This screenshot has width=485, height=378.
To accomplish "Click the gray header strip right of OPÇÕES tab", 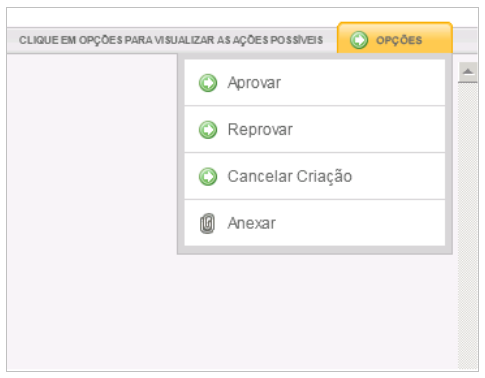I will [465, 40].
